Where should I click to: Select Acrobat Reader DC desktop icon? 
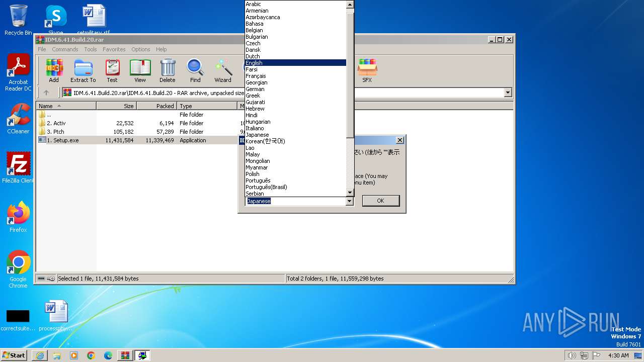pyautogui.click(x=18, y=72)
